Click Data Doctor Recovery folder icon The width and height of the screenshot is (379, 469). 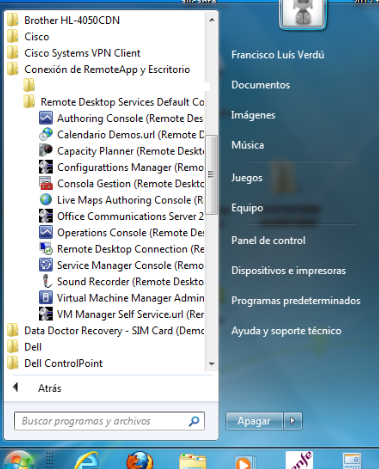[x=13, y=330]
